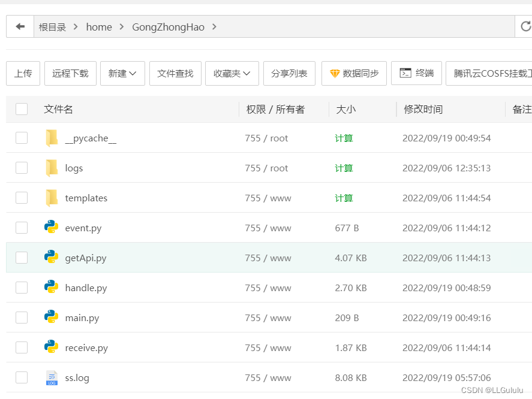The width and height of the screenshot is (532, 399).
Task: Navigate to home in the breadcrumb
Action: point(99,27)
